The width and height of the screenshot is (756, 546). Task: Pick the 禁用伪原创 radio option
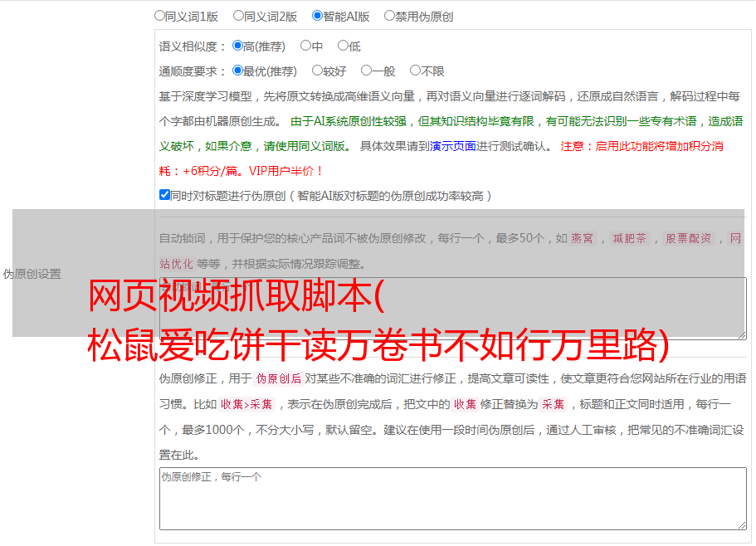[x=390, y=16]
